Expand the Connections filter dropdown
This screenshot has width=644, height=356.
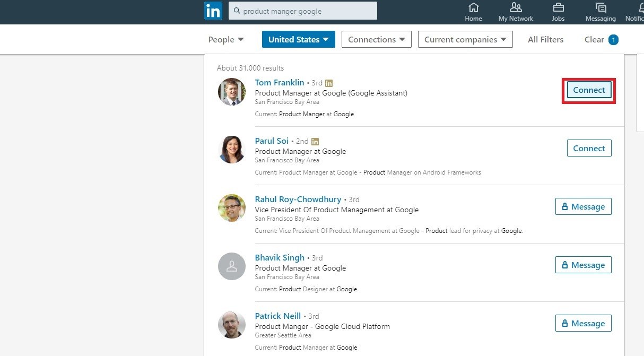point(377,39)
